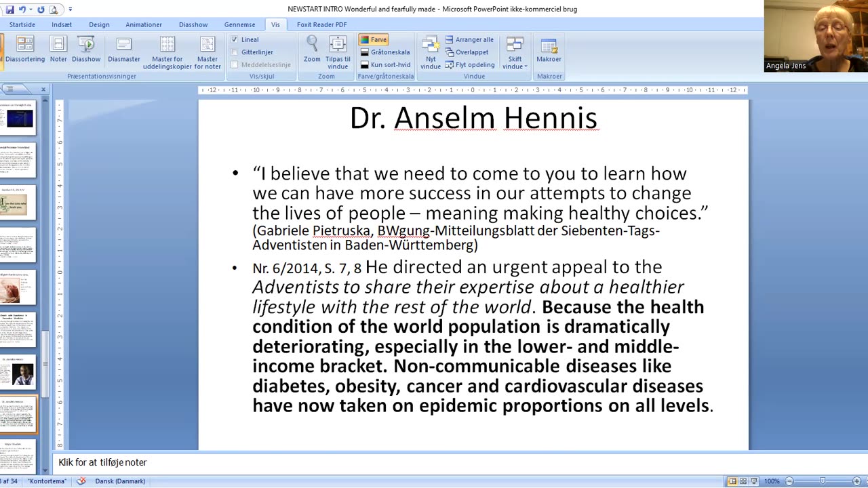
Task: Switch to Gråtoneskala mode
Action: coord(385,52)
